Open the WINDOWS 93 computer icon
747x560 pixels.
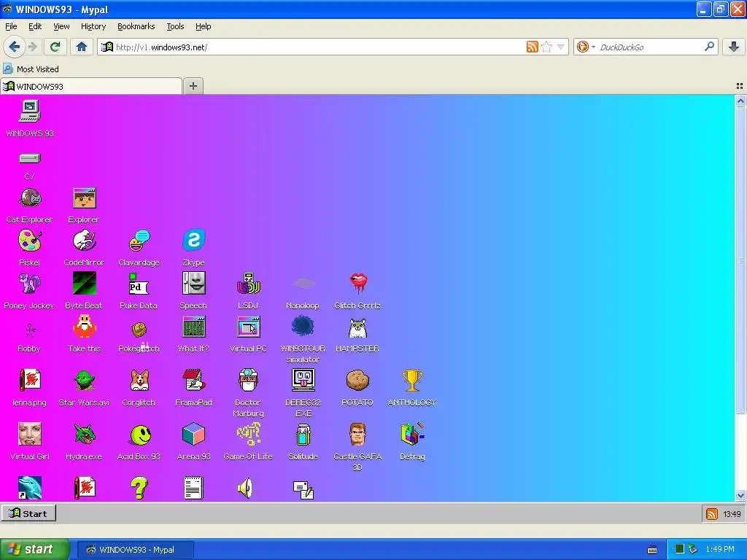tap(29, 119)
